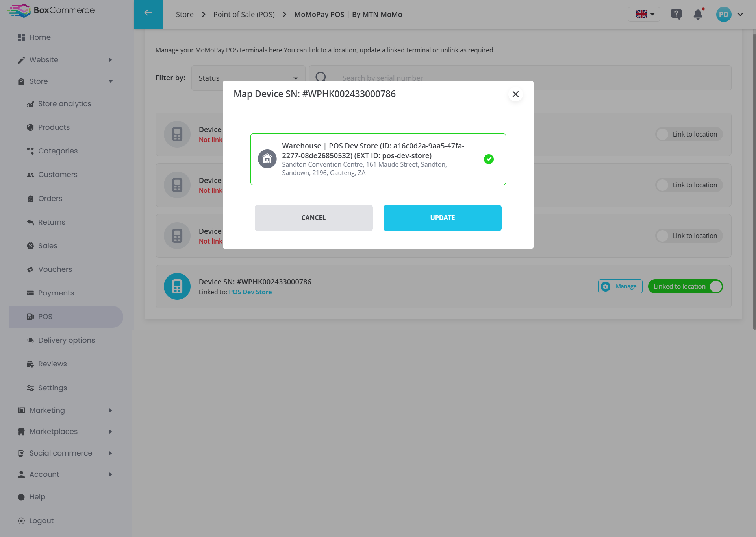Click the Delivery options truck icon
This screenshot has width=756, height=537.
click(30, 340)
